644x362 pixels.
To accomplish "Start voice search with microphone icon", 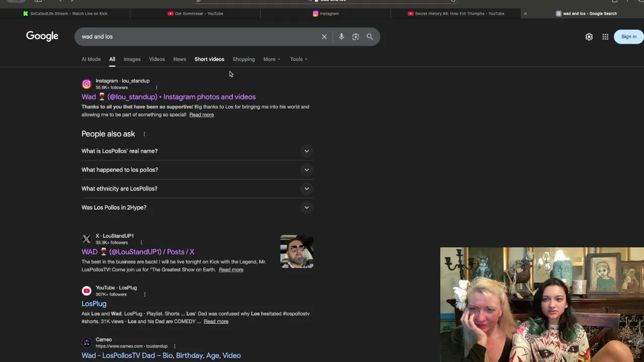I will click(341, 37).
